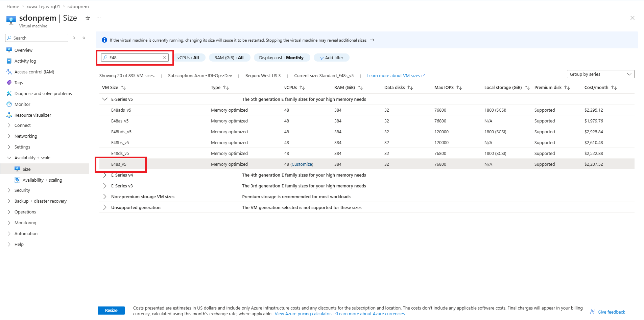Screen dimensions: 644x320
Task: Sort by RAM (GiB) column arrows
Action: pos(360,88)
